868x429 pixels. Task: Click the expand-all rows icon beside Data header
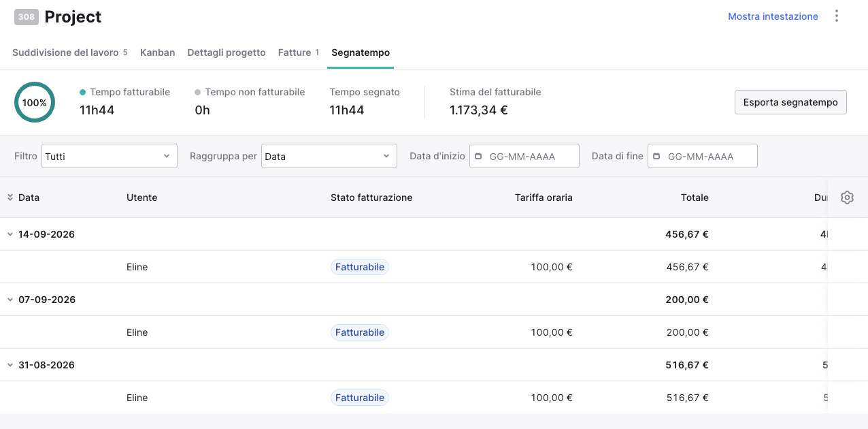click(10, 197)
